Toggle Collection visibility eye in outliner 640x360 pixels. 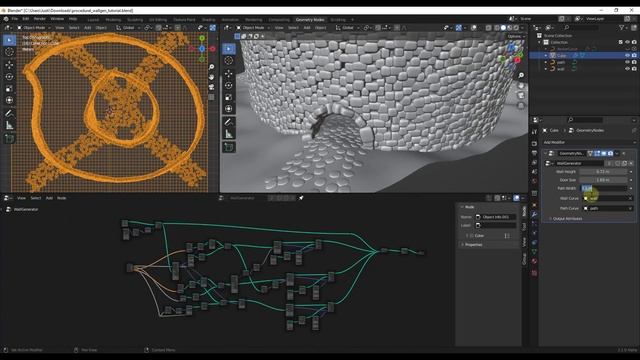(627, 42)
